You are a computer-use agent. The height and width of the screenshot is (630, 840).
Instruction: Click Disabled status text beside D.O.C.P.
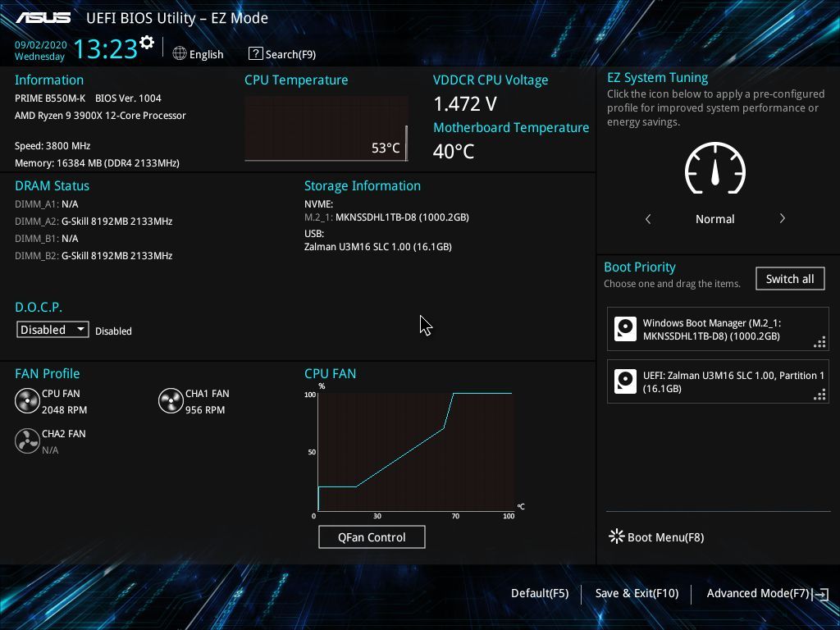pos(113,331)
